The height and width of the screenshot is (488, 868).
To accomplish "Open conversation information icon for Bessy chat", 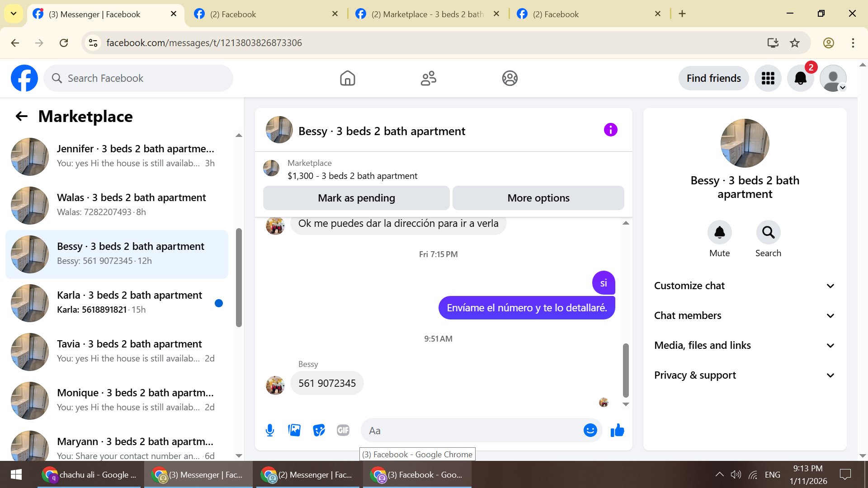I will pyautogui.click(x=610, y=130).
